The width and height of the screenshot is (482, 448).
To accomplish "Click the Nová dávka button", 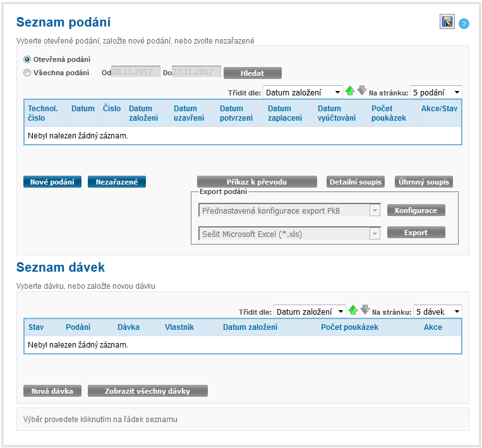I will point(52,391).
